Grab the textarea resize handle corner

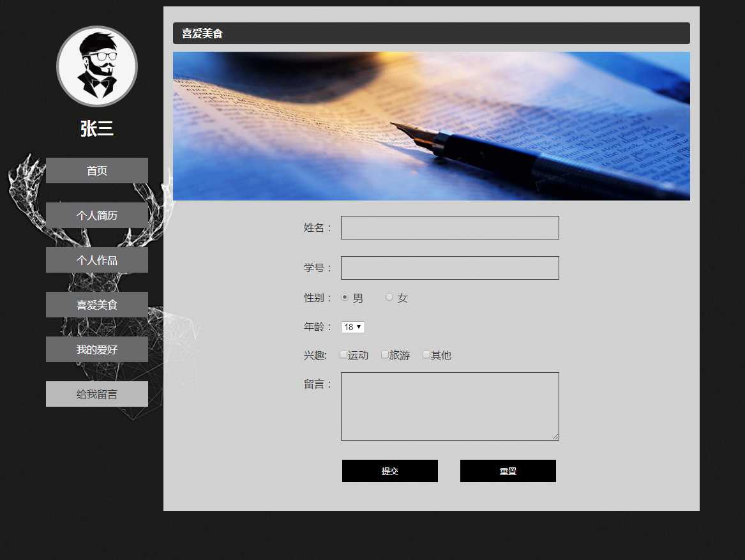tap(555, 437)
